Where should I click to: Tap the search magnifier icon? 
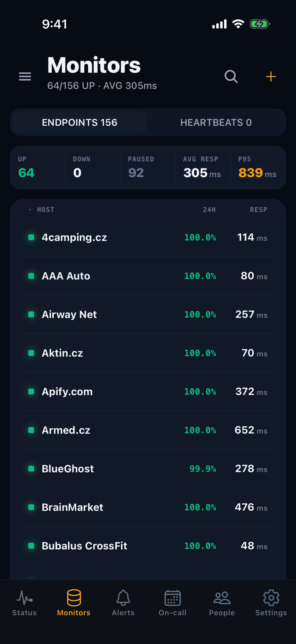coord(231,76)
